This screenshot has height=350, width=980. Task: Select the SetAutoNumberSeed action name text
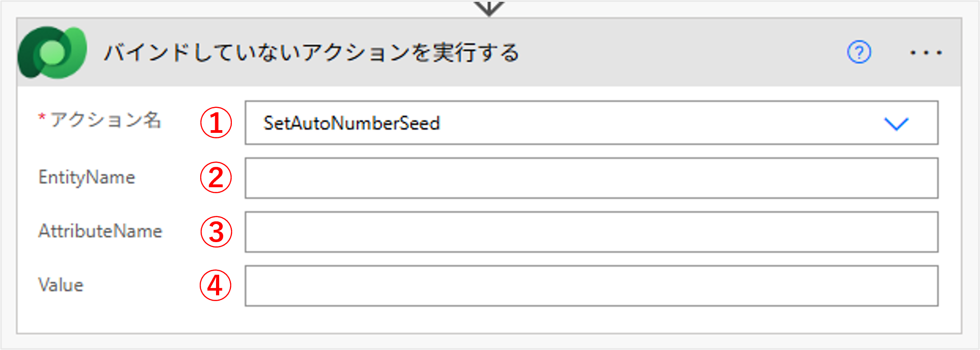(x=351, y=123)
